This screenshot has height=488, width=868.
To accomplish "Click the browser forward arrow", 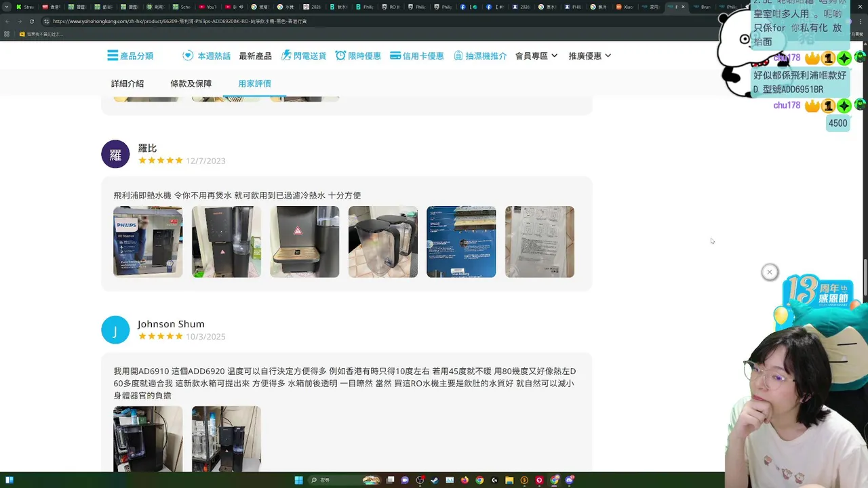I will 20,21.
